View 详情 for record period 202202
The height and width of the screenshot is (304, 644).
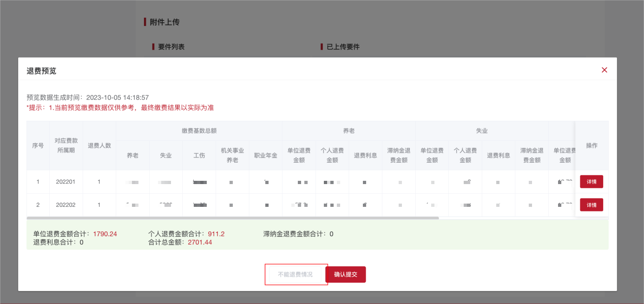(591, 205)
